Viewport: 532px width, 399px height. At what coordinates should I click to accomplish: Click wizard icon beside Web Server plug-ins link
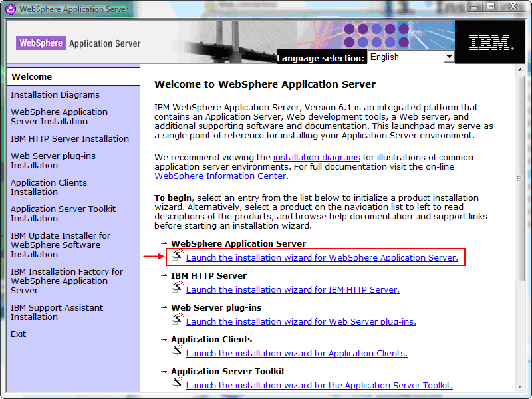coord(177,319)
